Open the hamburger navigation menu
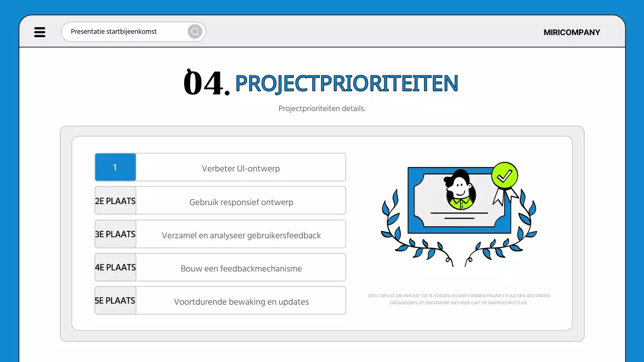644x362 pixels. point(40,32)
